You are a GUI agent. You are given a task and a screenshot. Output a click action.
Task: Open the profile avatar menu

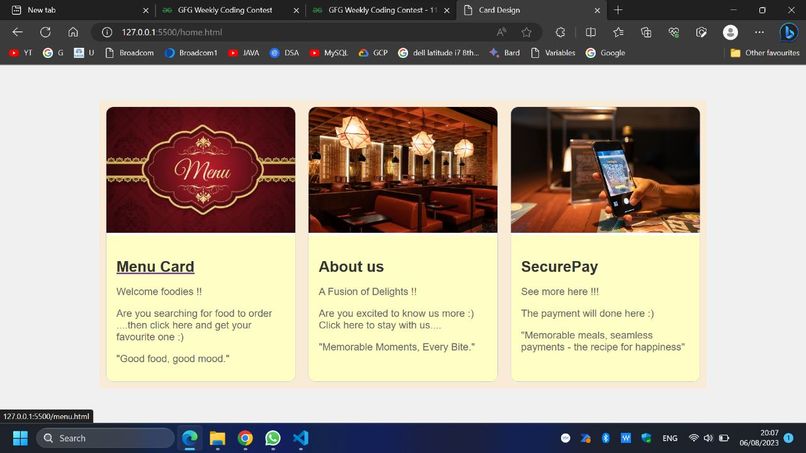click(730, 32)
